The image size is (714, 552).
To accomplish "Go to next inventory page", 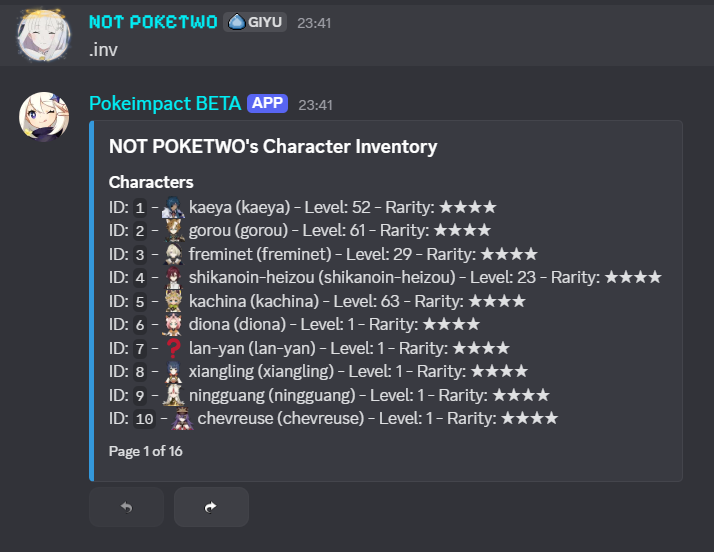I will tap(210, 507).
